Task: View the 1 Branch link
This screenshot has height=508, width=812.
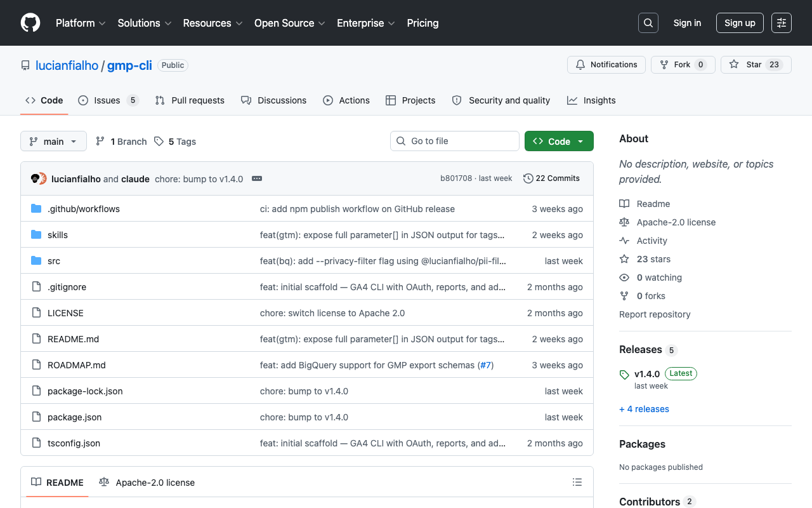Action: tap(121, 142)
